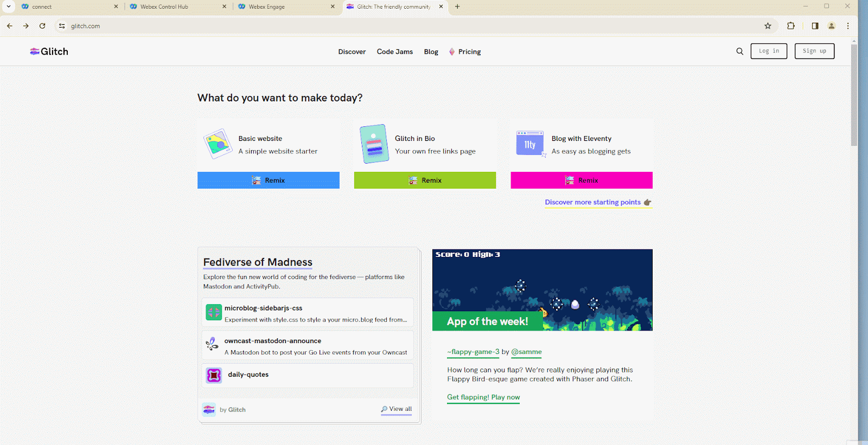Click the Eleventy 11ty blog icon

click(x=531, y=144)
